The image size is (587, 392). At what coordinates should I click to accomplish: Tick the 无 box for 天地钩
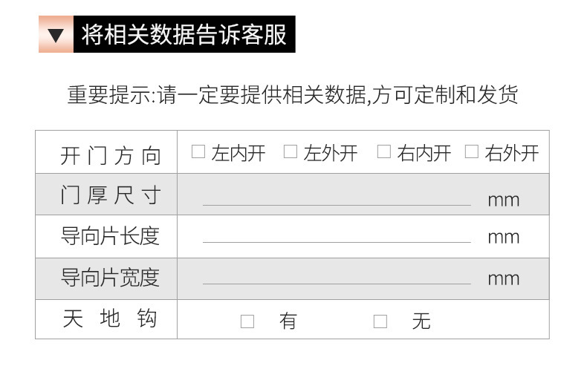tap(380, 321)
